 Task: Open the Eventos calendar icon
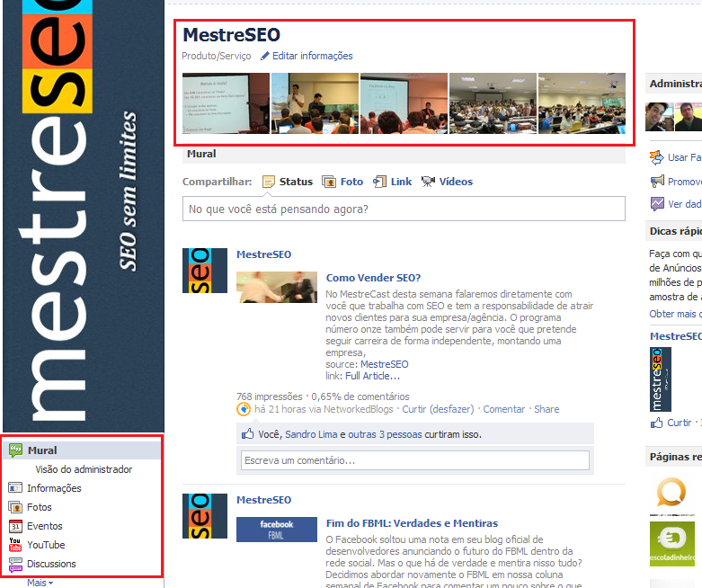click(15, 526)
